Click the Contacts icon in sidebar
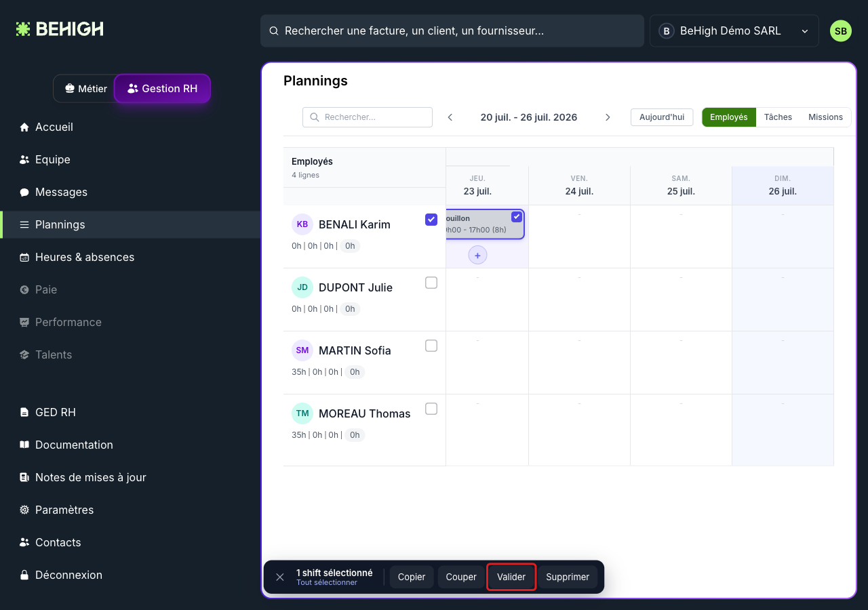This screenshot has height=610, width=868. [24, 543]
